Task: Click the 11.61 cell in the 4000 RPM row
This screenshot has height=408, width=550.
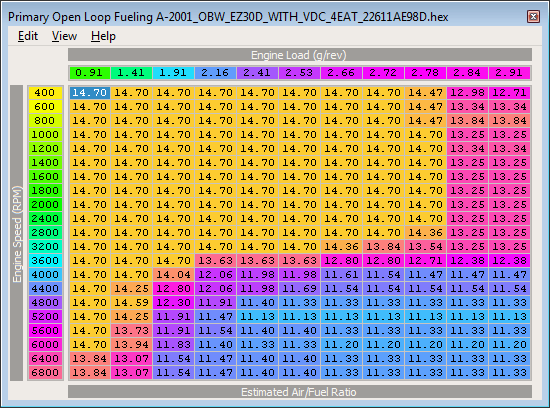Action: pos(342,275)
